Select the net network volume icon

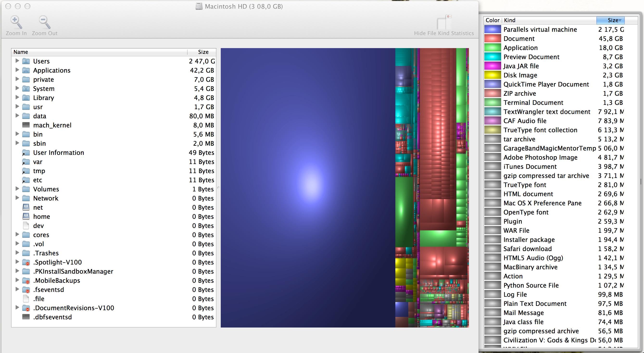(26, 207)
